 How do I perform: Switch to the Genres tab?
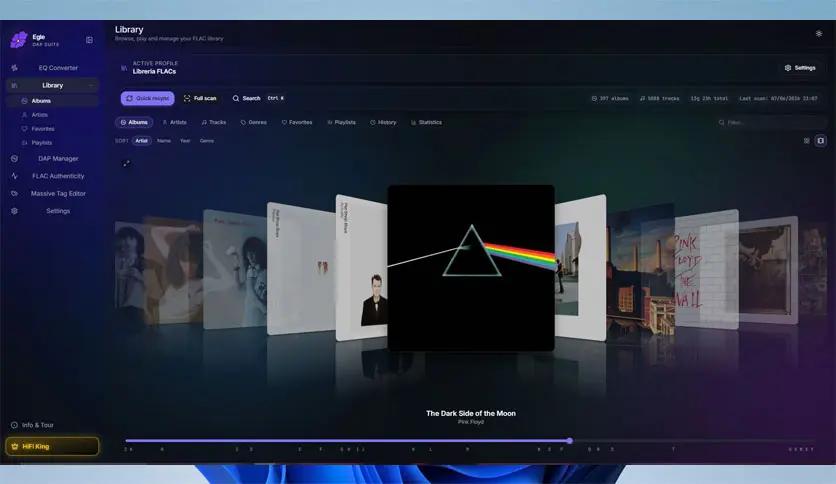click(x=253, y=123)
